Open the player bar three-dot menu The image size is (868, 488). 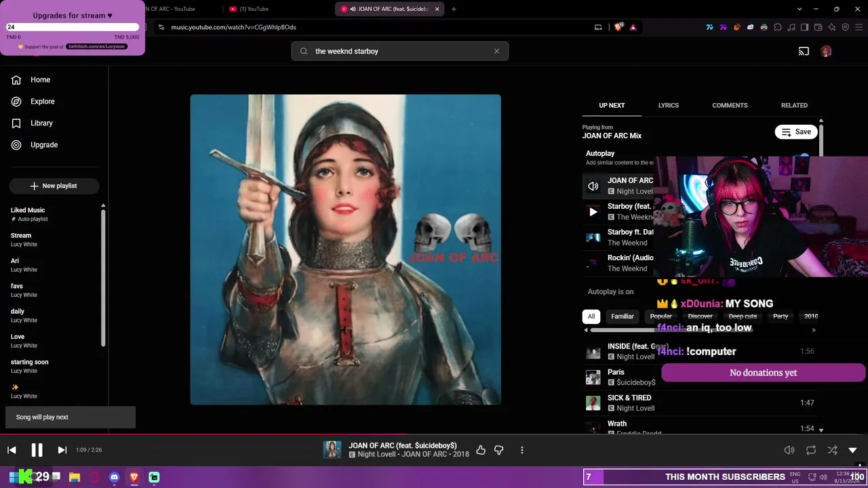521,450
